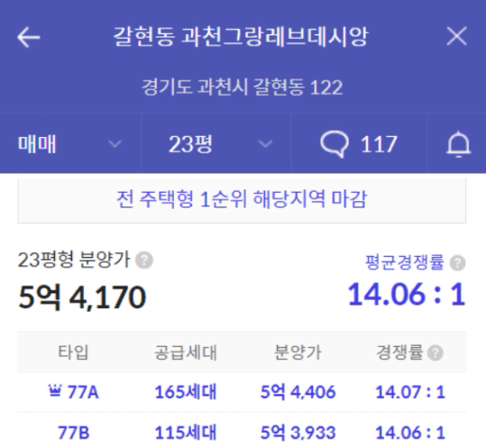The image size is (486, 448).
Task: Click the 분양가 column header
Action: point(298,352)
